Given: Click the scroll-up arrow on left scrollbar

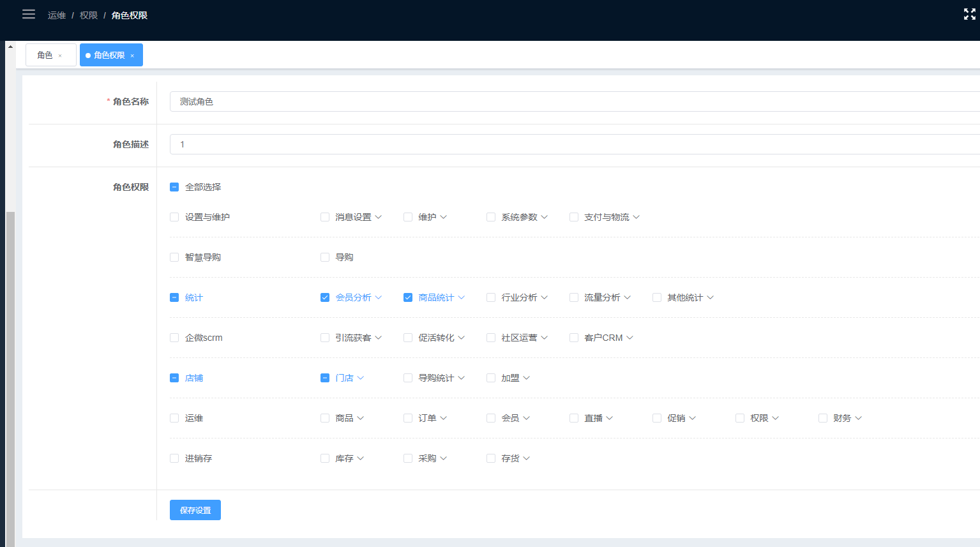Looking at the screenshot, I should click(10, 47).
